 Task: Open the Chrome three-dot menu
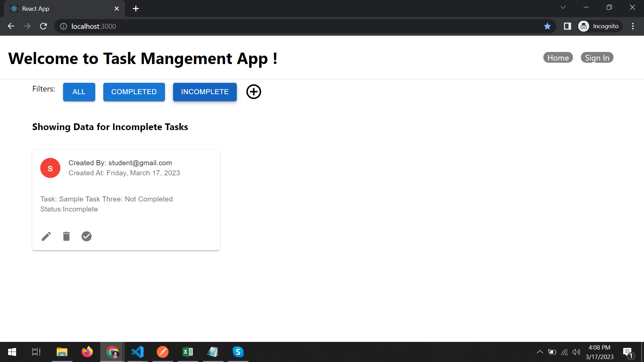tap(633, 26)
